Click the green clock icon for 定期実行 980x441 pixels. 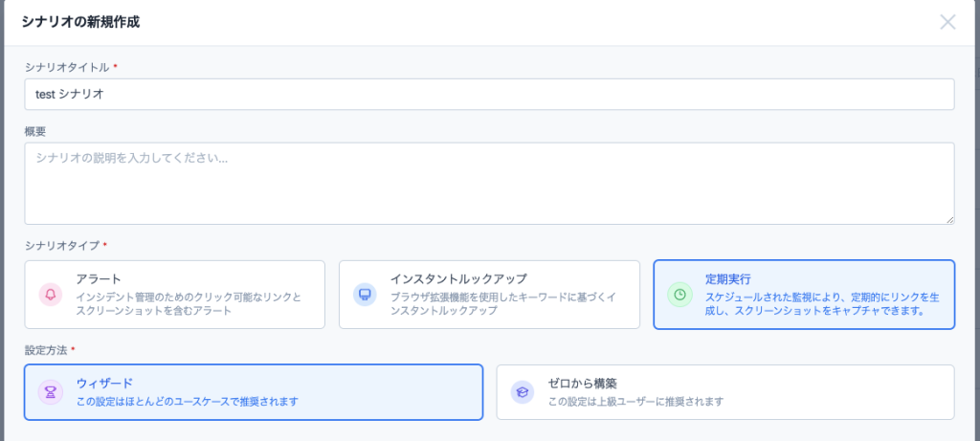[679, 295]
